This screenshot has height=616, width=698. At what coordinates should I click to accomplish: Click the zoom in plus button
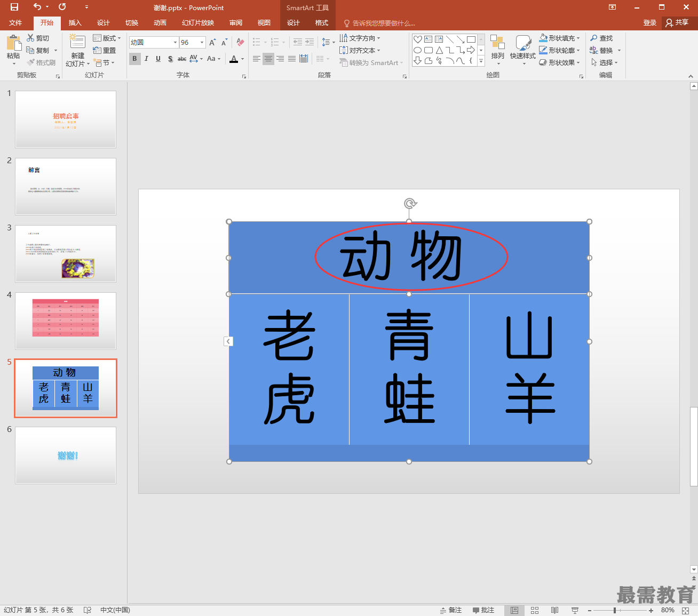[651, 610]
